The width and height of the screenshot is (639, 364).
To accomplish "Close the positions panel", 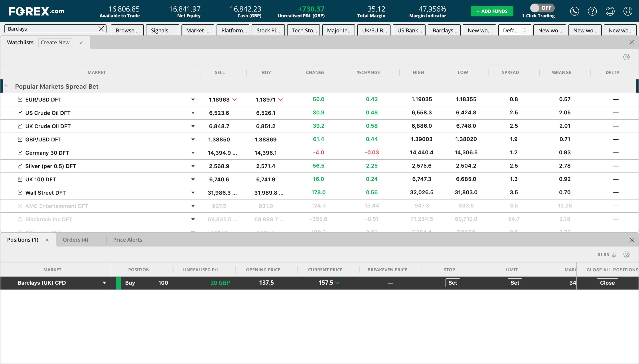I will coord(632,240).
